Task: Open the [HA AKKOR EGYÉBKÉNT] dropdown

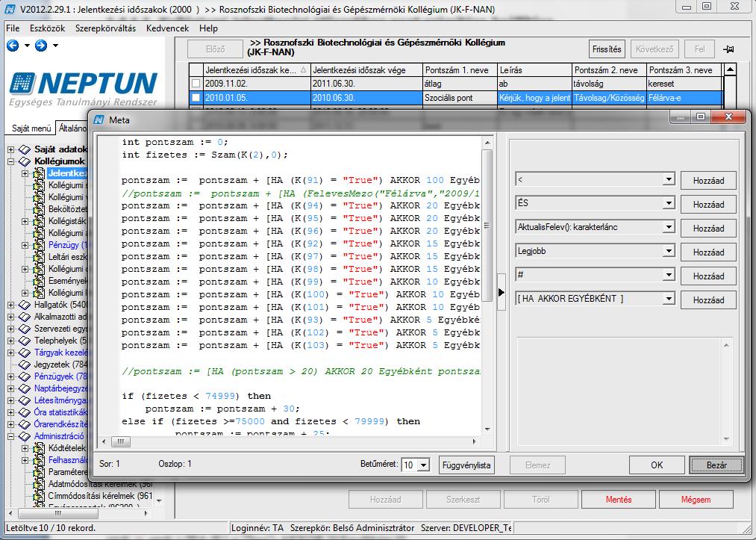Action: [668, 299]
